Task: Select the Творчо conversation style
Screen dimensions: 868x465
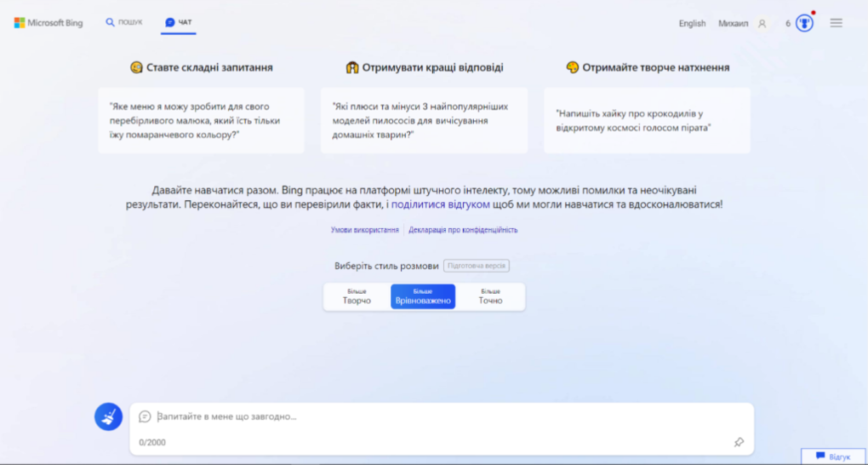Action: point(357,296)
